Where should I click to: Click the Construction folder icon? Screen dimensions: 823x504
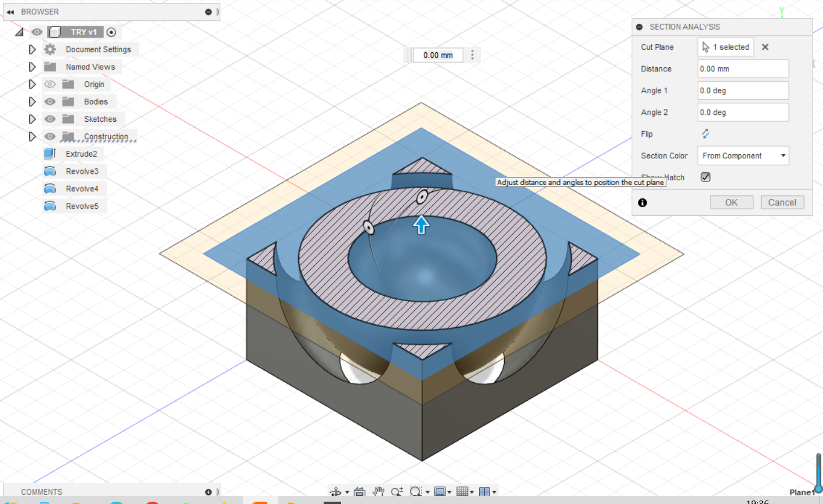68,136
